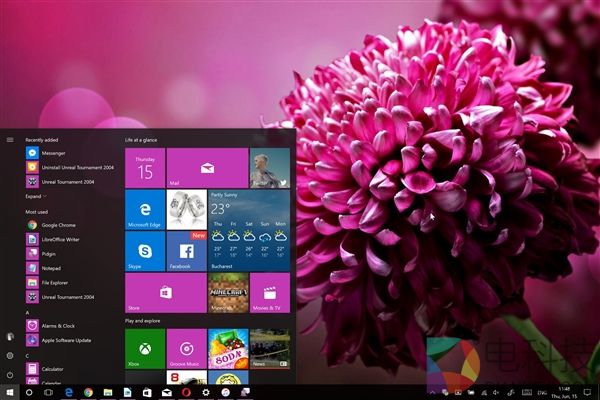600x400 pixels.
Task: Open the Bucharest weather tile
Action: click(249, 230)
